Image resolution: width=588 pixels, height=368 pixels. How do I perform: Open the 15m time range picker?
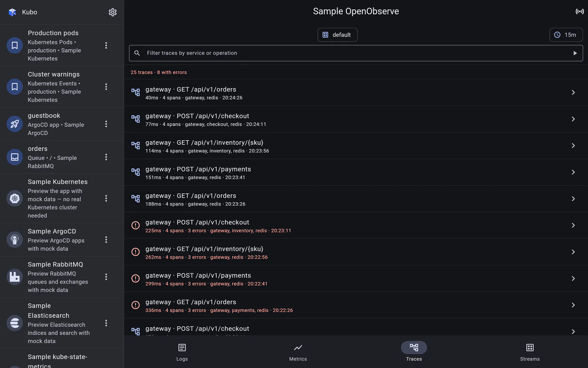[x=566, y=35]
